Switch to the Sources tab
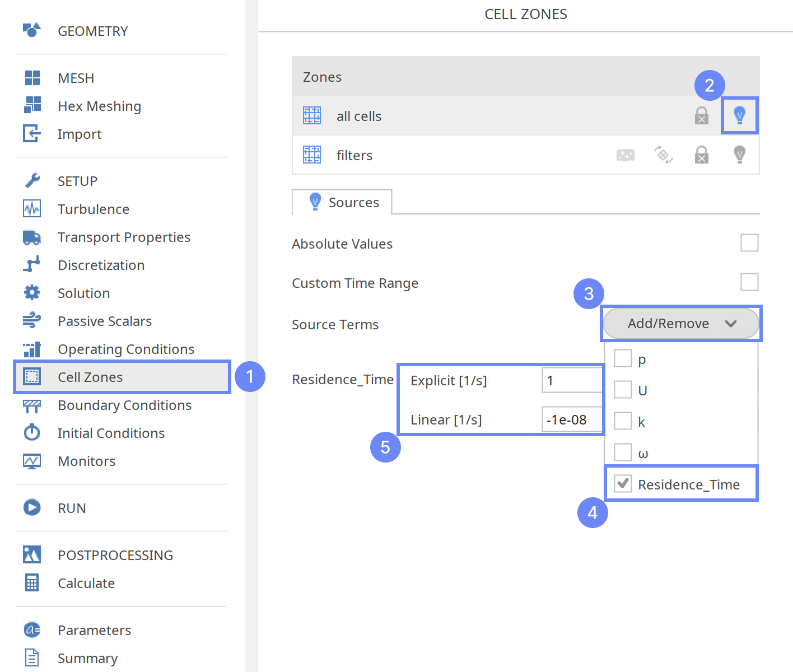Screen dimensions: 793x672 tap(343, 202)
